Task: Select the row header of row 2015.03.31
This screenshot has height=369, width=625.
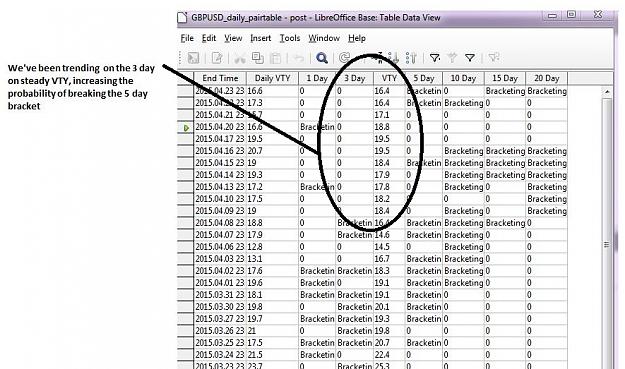Action: click(x=186, y=295)
